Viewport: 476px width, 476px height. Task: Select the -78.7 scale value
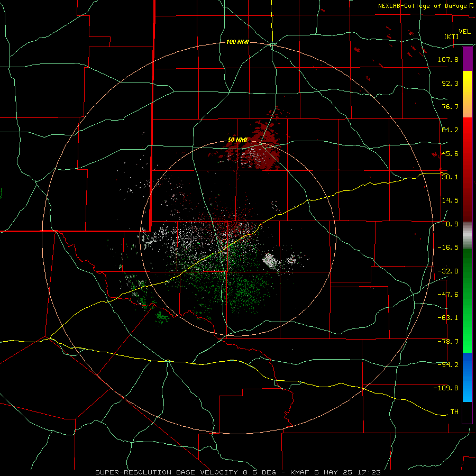click(448, 342)
